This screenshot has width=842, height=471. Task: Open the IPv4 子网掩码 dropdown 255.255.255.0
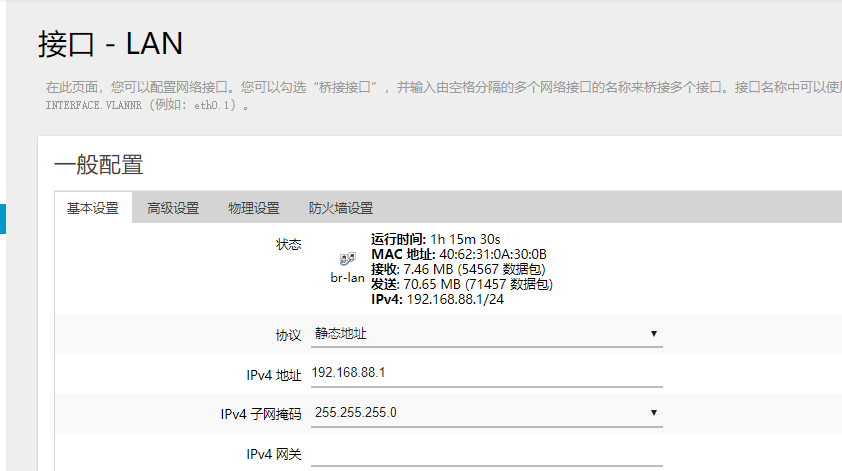coord(487,413)
